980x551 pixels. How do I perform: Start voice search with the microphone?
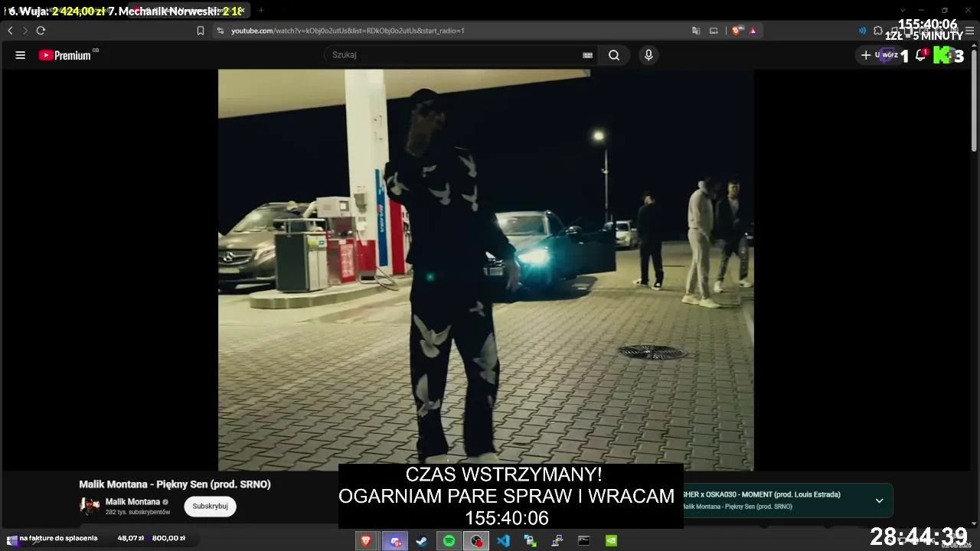(648, 55)
